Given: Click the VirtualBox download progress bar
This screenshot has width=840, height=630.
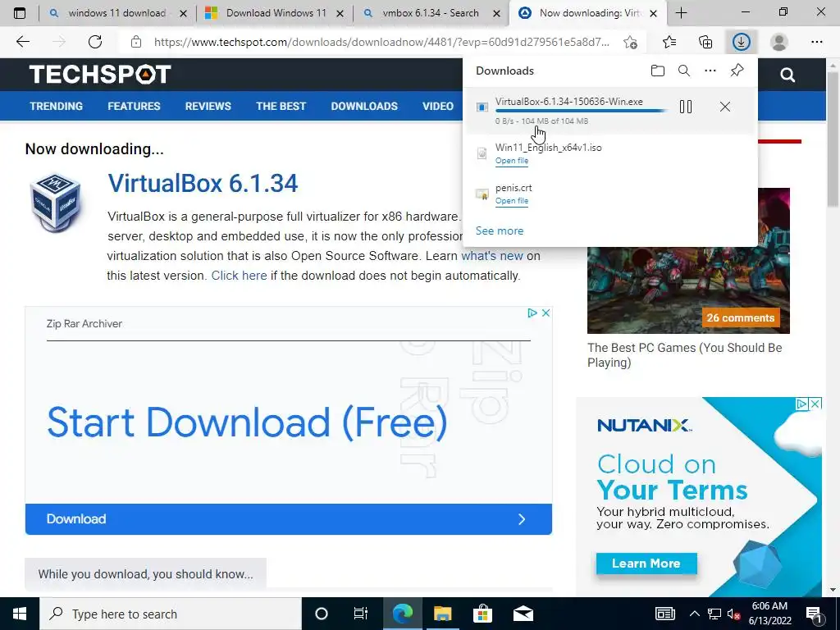Looking at the screenshot, I should 582,111.
